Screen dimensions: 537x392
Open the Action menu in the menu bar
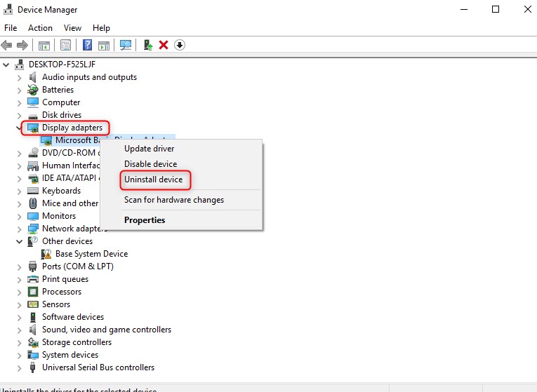pyautogui.click(x=40, y=28)
